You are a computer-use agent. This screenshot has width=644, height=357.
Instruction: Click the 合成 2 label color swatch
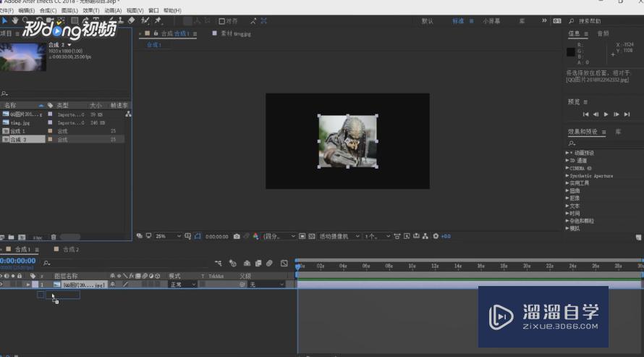coord(50,139)
